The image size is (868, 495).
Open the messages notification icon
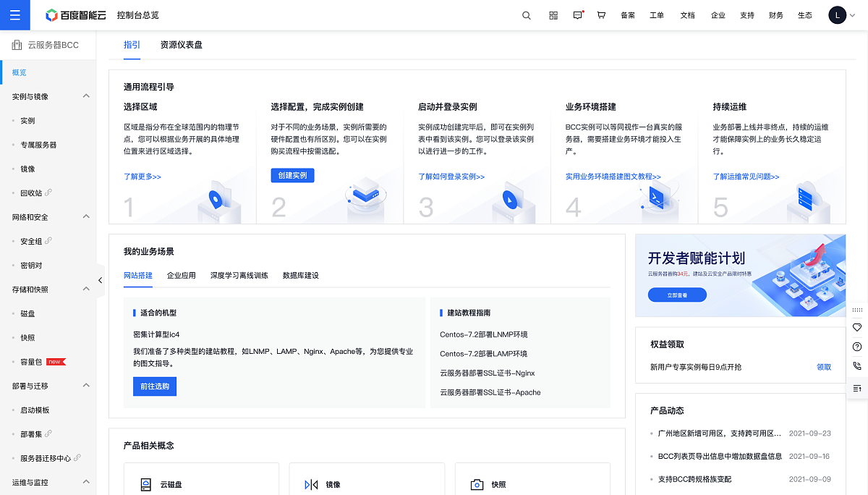(578, 15)
